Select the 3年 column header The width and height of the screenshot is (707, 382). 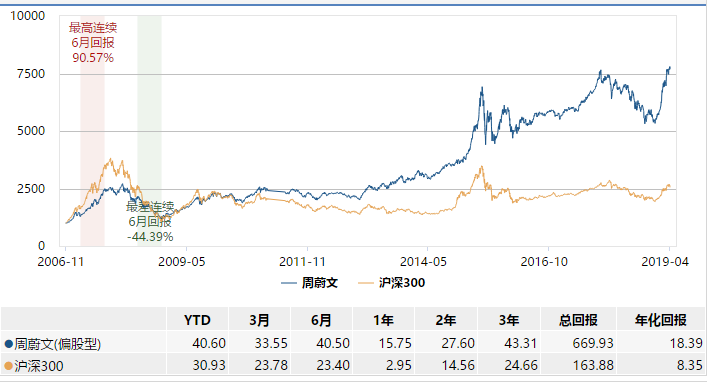[x=509, y=320]
